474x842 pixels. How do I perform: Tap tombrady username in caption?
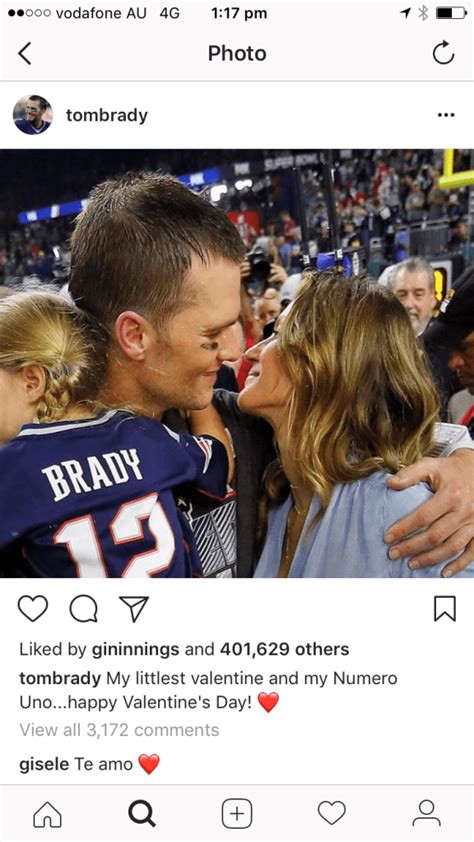[60, 678]
